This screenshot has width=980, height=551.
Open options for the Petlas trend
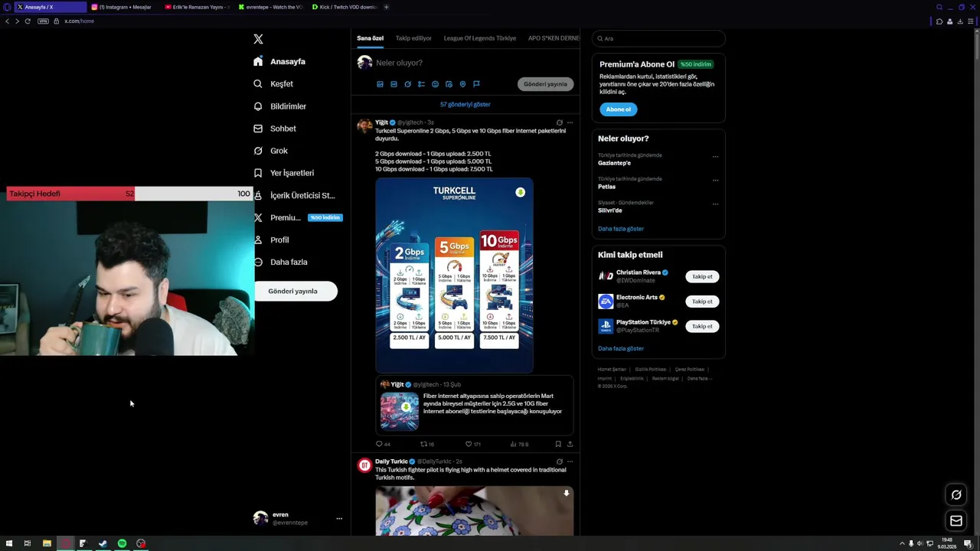tap(715, 180)
